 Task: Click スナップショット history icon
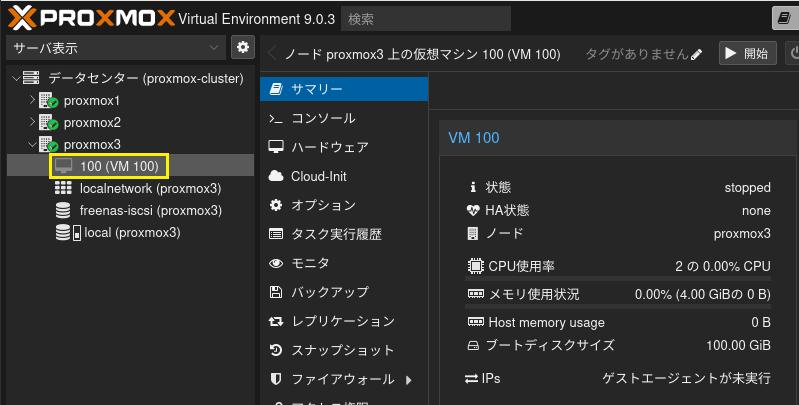pos(276,350)
